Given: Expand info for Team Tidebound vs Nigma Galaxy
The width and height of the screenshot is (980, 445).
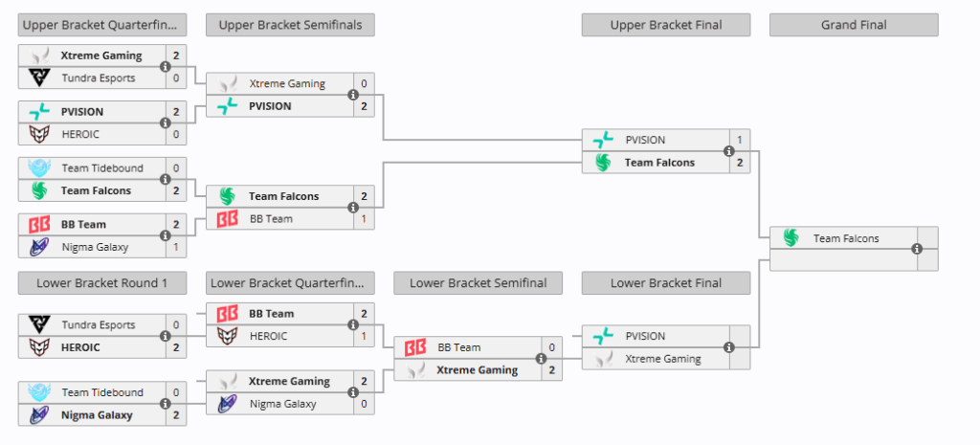Looking at the screenshot, I should click(165, 405).
